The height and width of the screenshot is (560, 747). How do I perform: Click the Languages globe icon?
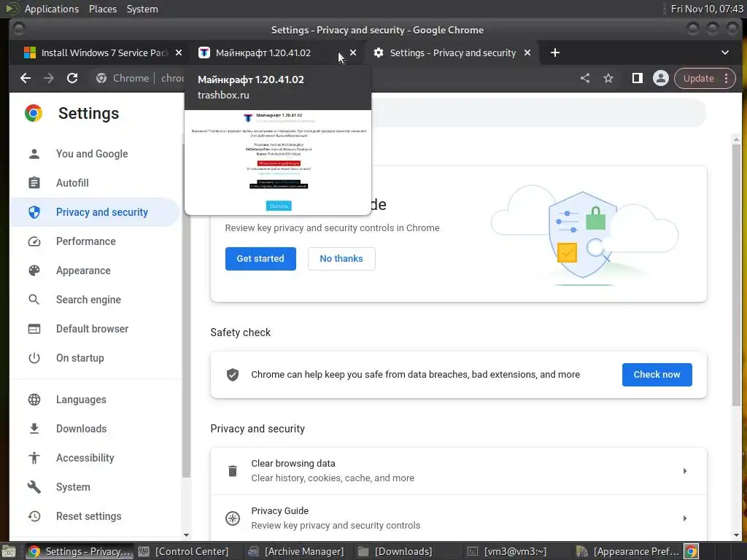tap(34, 400)
